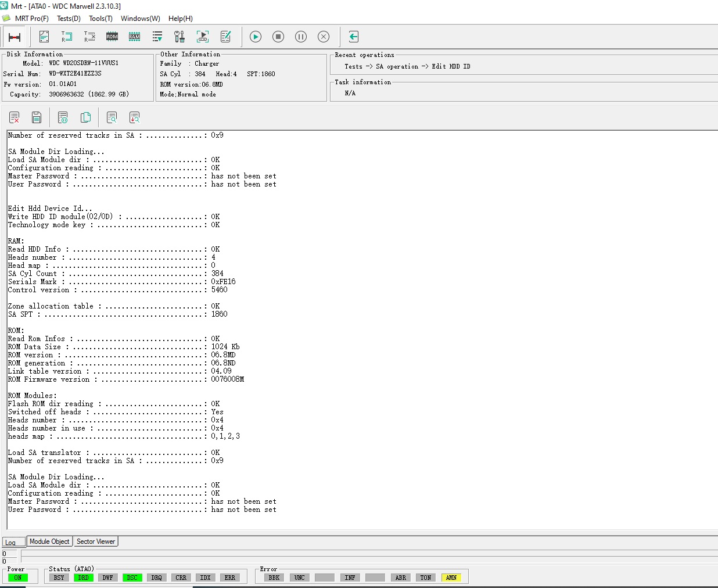Click the 'Link table version' log line
Viewport: 718px width, 588px height.
click(x=120, y=371)
